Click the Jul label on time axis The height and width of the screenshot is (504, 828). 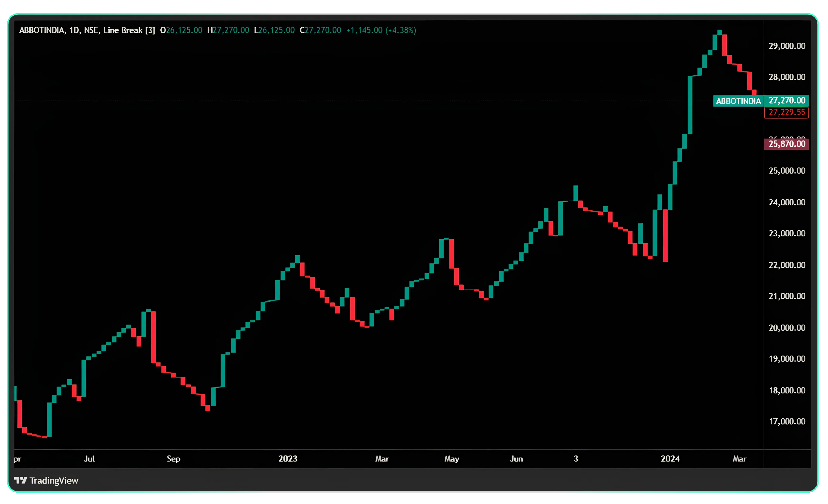tap(89, 459)
